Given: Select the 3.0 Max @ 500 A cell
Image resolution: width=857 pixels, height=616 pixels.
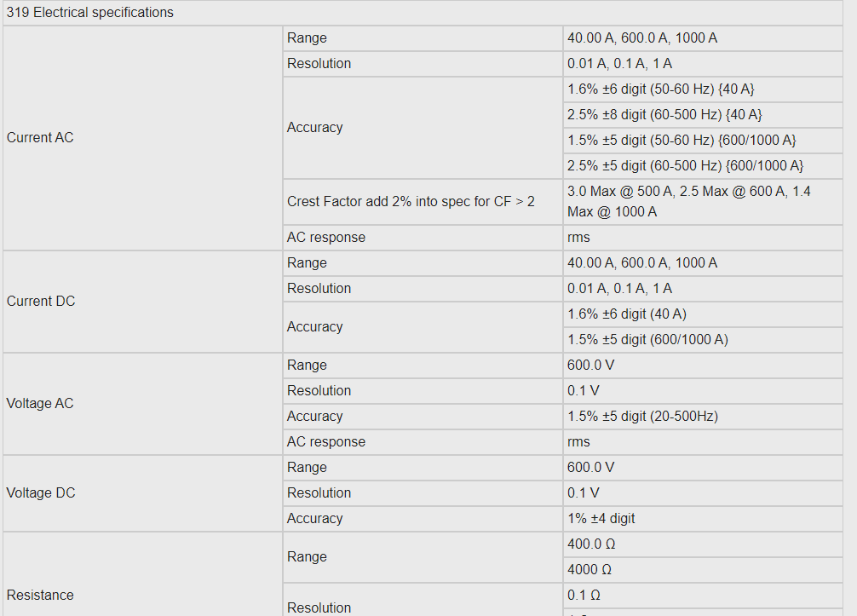Looking at the screenshot, I should tap(703, 202).
